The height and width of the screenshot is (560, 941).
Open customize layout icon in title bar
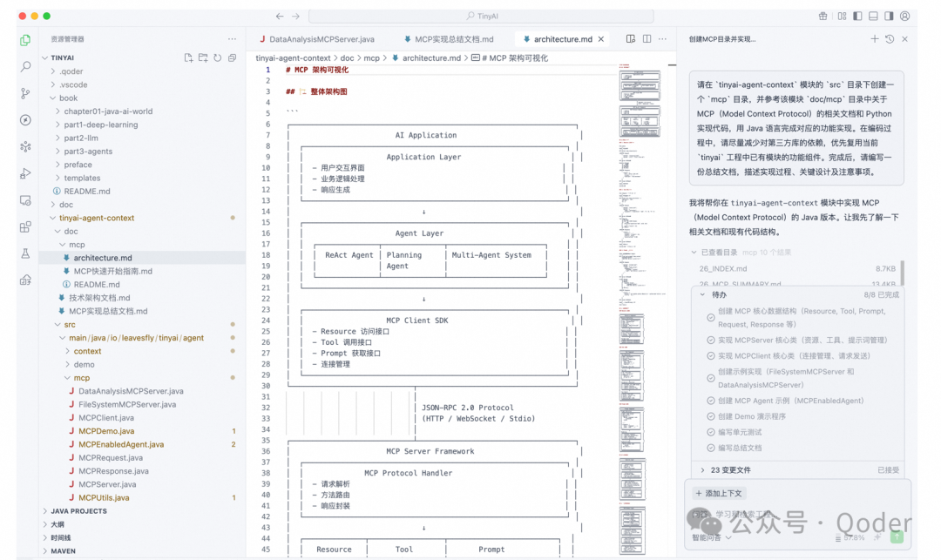(842, 17)
